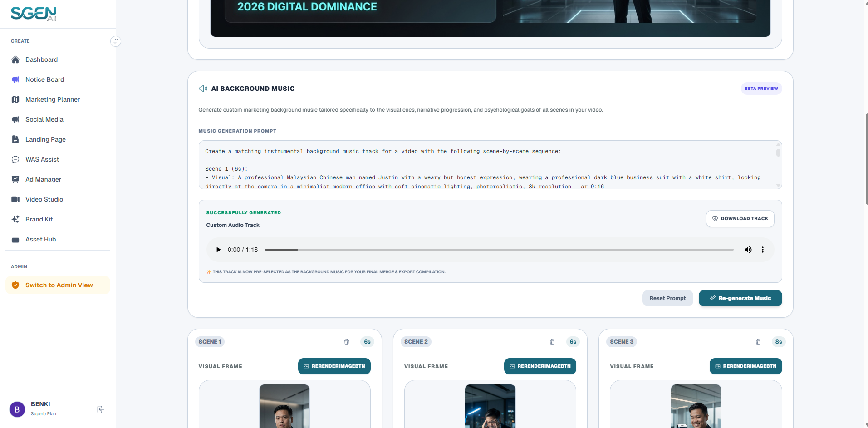Delete Scene 1 with its trash icon

[x=347, y=342]
